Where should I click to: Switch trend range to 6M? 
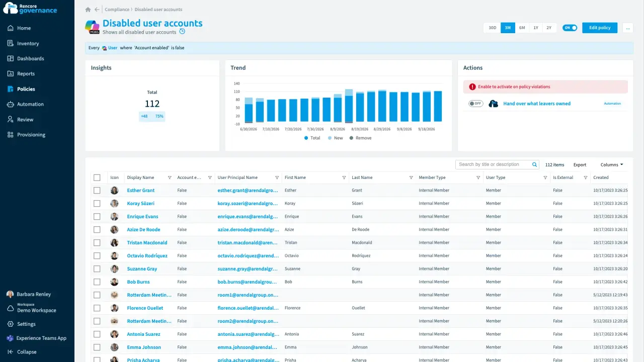click(x=522, y=28)
